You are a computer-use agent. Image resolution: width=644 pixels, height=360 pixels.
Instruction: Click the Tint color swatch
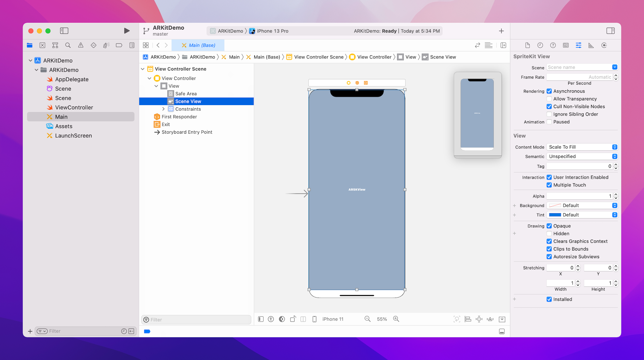pyautogui.click(x=555, y=215)
